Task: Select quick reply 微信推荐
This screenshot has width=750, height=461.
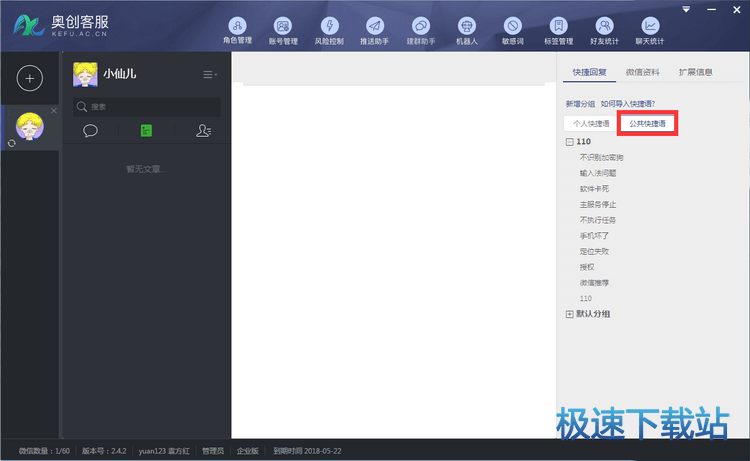Action: (594, 283)
